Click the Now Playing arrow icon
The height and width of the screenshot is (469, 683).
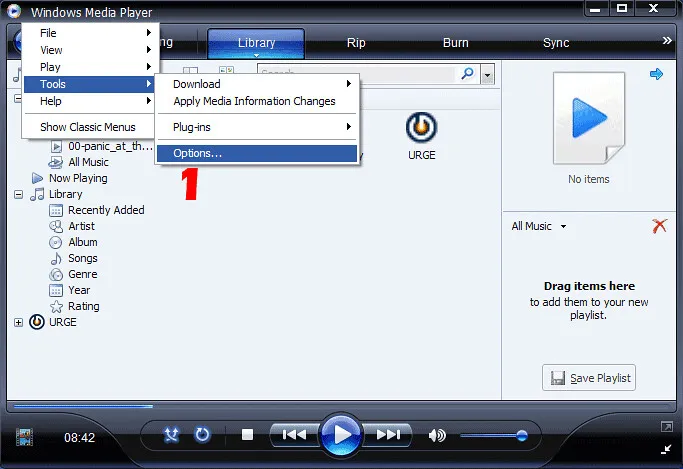pyautogui.click(x=37, y=178)
